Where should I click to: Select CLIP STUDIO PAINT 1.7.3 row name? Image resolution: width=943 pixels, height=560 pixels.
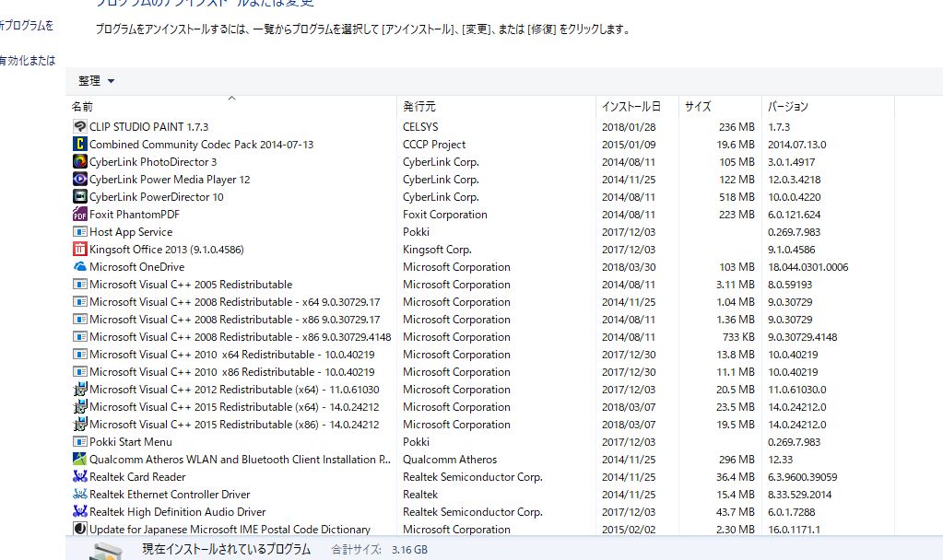148,127
